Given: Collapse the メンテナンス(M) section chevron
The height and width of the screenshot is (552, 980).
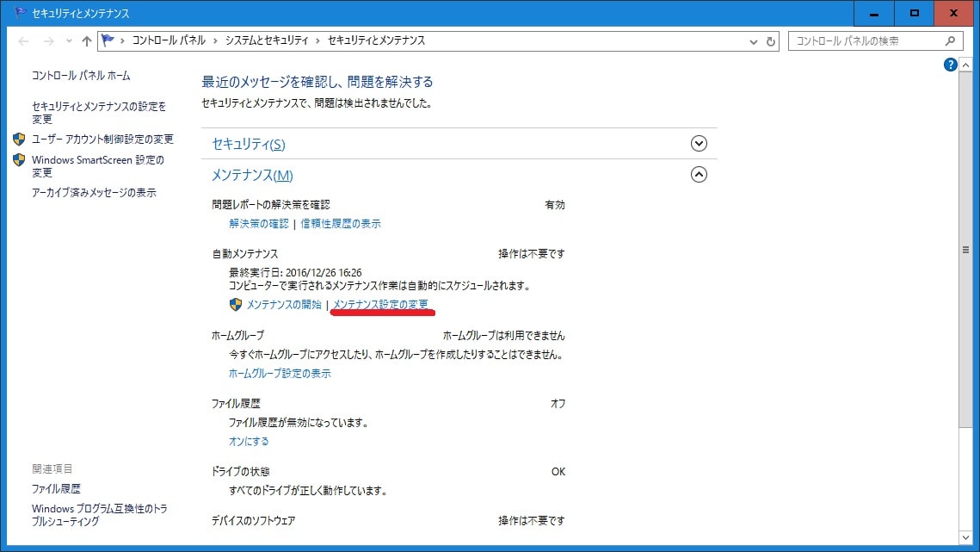Looking at the screenshot, I should (x=699, y=174).
